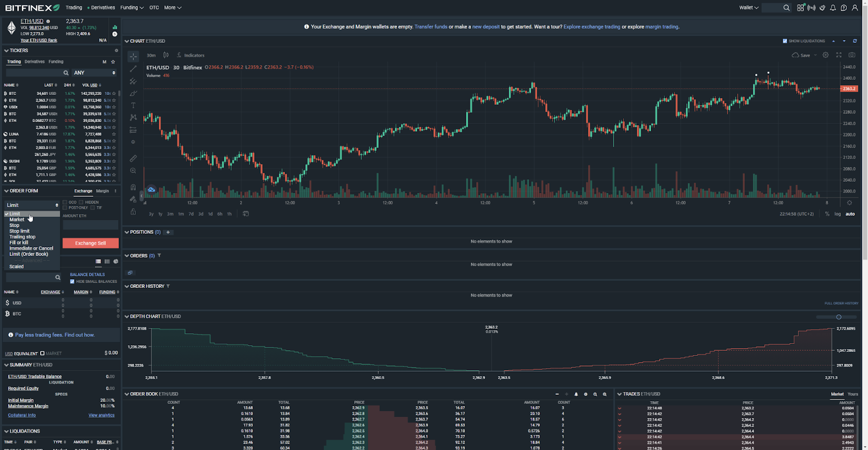
Task: Toggle log scale on chart
Action: pyautogui.click(x=838, y=214)
